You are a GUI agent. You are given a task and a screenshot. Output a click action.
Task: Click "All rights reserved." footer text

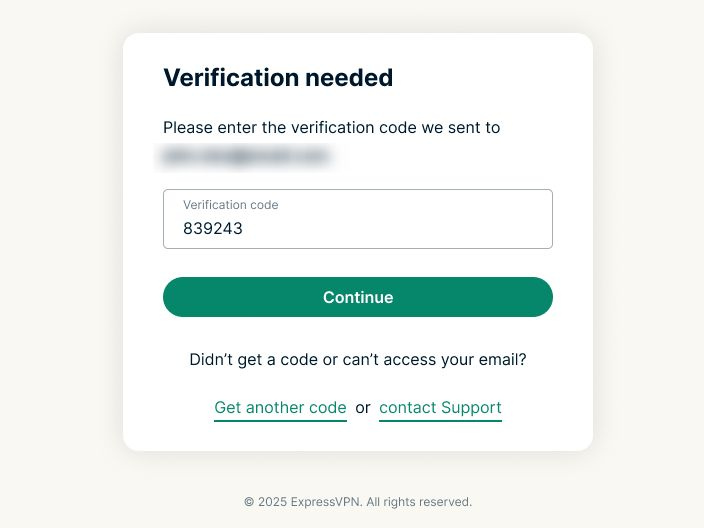[x=419, y=502]
